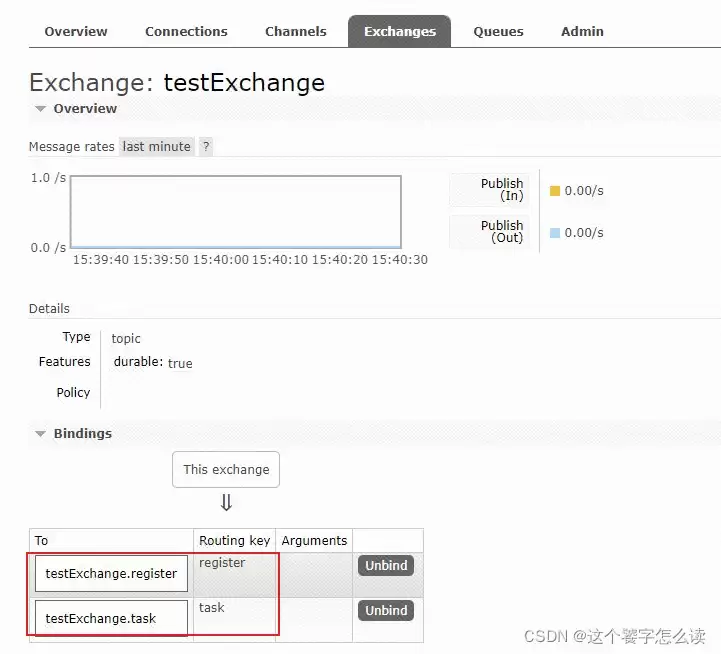
Task: Collapse the Overview section
Action: pos(76,109)
